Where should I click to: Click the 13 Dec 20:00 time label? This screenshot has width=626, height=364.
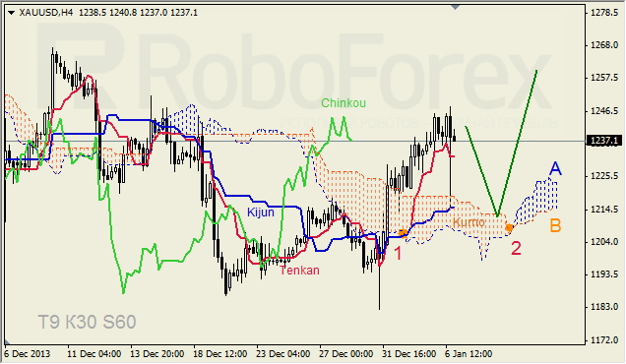(157, 354)
